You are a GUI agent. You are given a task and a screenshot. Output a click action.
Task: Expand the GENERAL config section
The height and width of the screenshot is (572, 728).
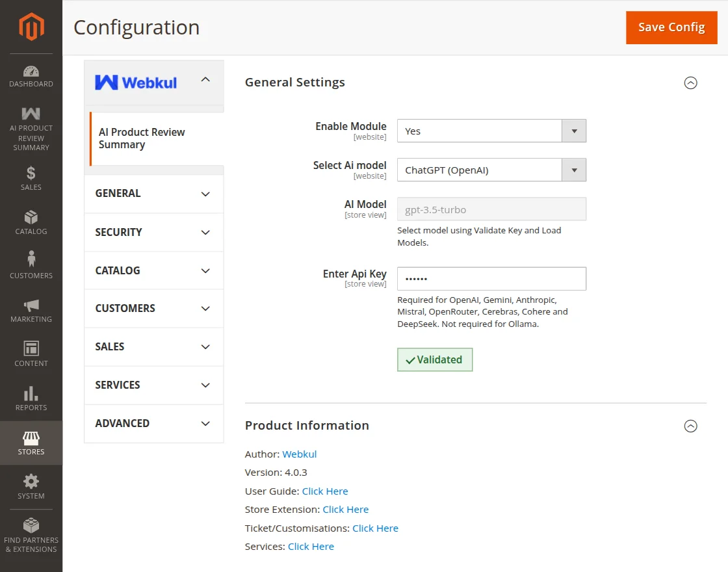153,194
